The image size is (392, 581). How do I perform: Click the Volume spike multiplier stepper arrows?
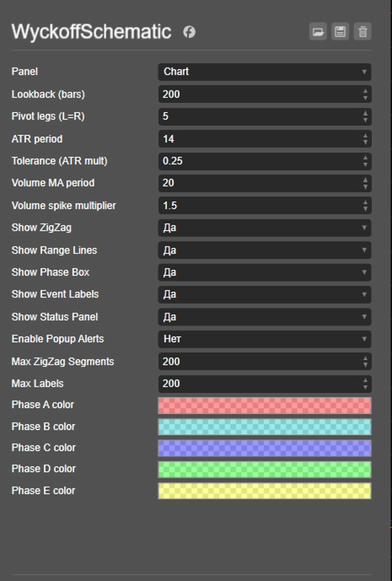[365, 206]
